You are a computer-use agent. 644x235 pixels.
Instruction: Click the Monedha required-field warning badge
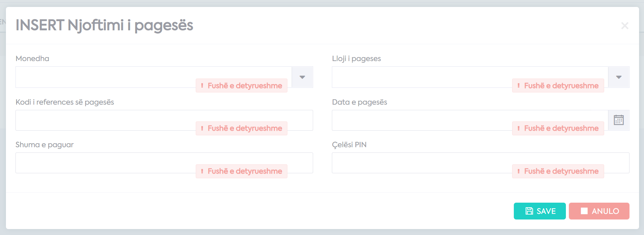coord(241,85)
